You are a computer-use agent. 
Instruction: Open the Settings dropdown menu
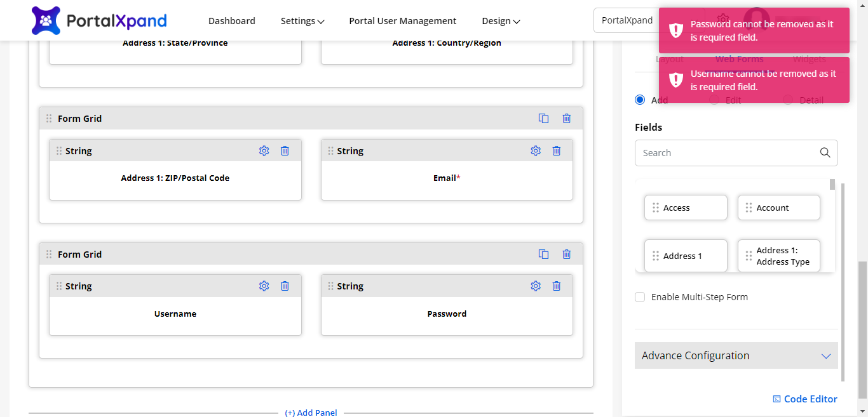[x=302, y=21]
